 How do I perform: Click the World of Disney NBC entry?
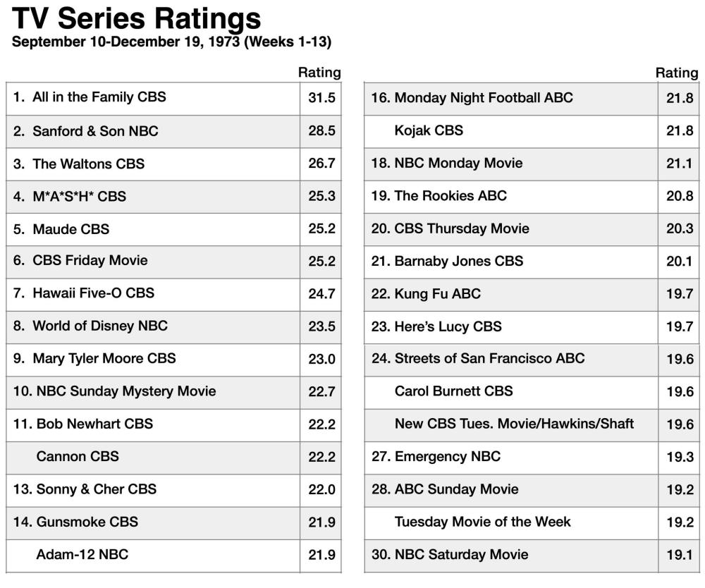(x=100, y=326)
